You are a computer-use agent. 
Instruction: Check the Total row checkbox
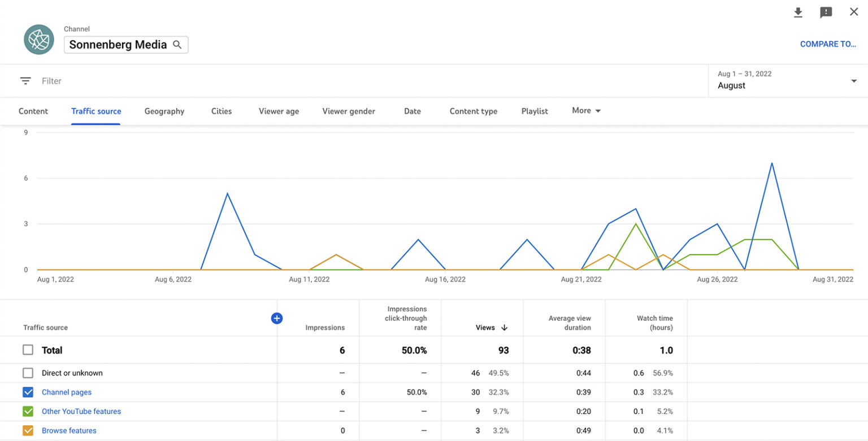28,349
